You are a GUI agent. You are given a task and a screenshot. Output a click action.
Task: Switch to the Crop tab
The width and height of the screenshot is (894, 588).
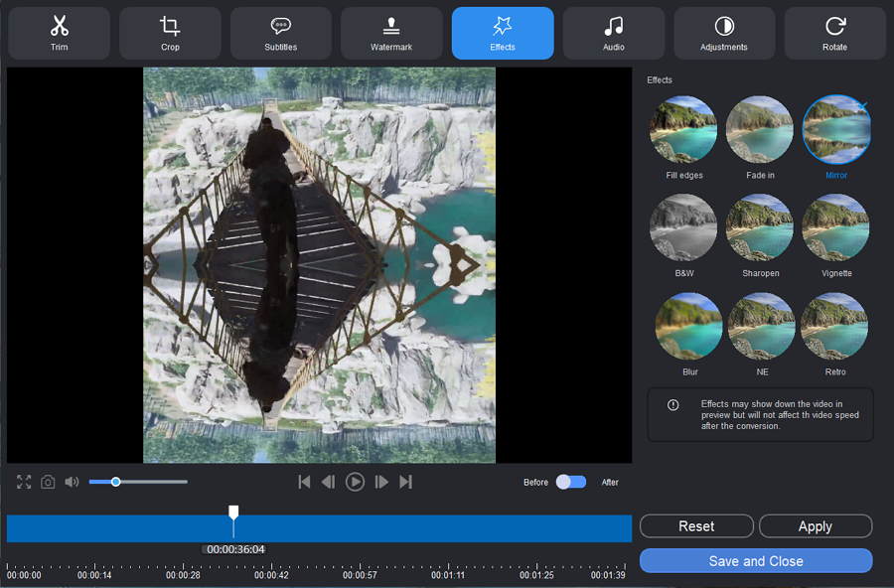pos(170,33)
